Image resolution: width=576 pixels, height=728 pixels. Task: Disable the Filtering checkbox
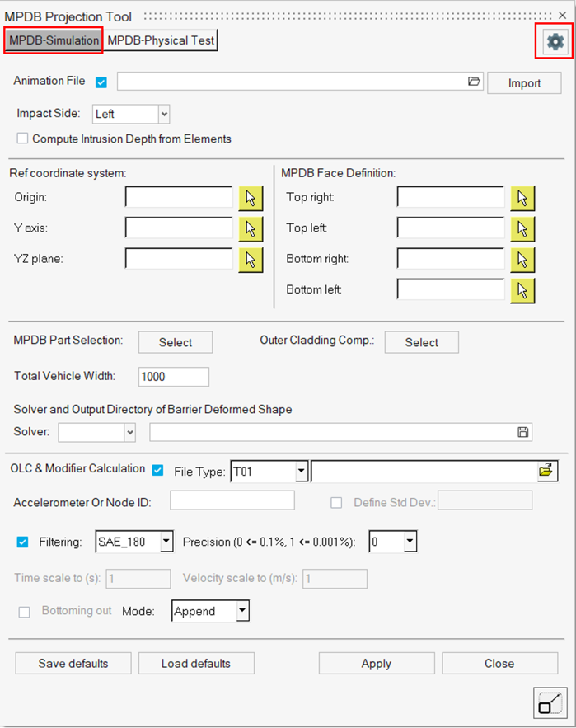point(23,542)
